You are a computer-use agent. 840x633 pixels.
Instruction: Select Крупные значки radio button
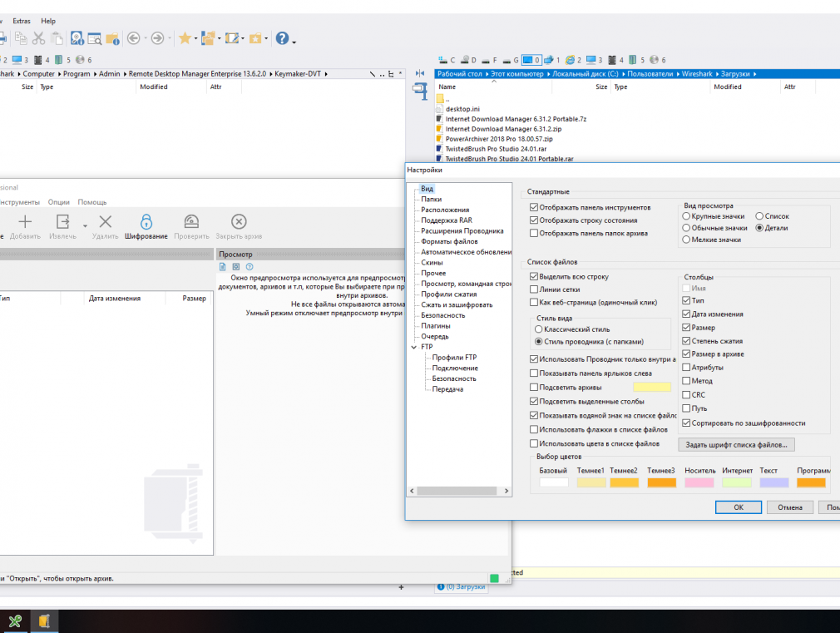point(686,216)
